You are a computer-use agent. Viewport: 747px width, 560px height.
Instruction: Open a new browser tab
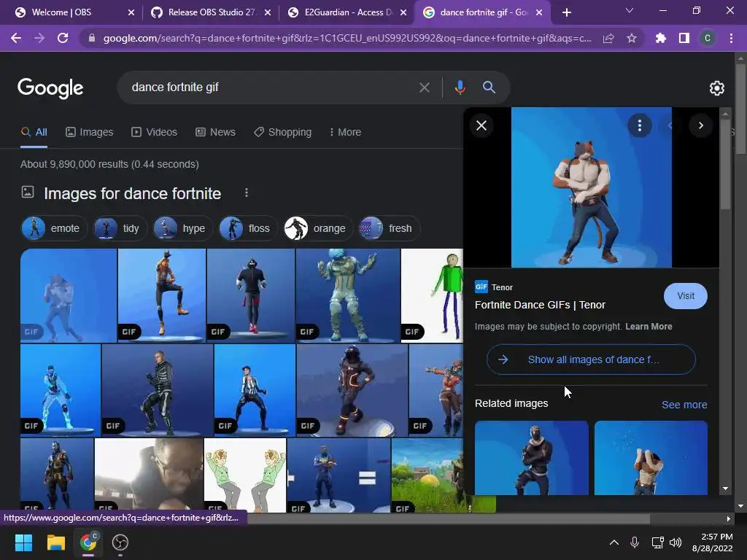tap(566, 12)
